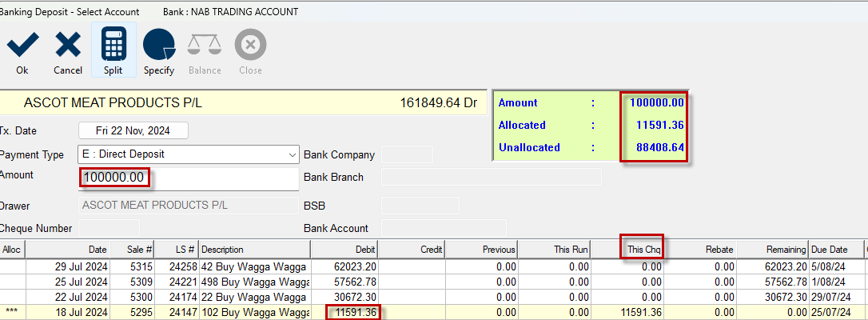Click the Debit column header
Viewport: 868px width, 320px height.
pyautogui.click(x=344, y=250)
